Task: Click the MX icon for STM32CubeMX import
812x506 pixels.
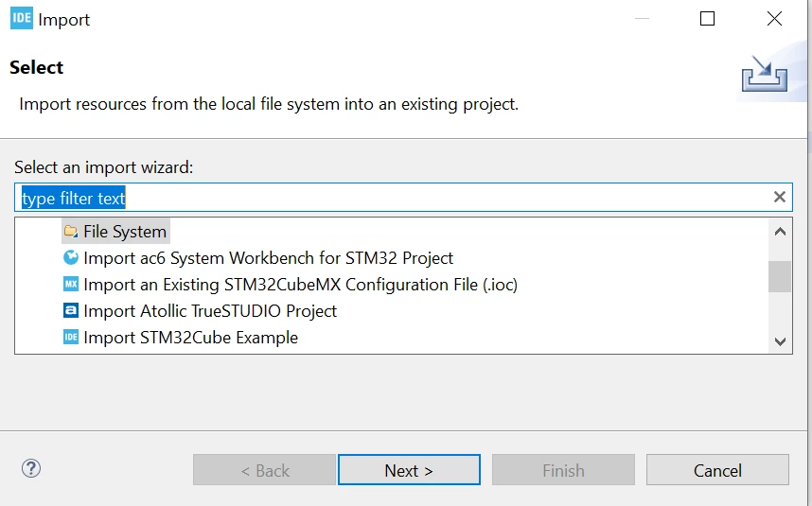Action: point(71,284)
